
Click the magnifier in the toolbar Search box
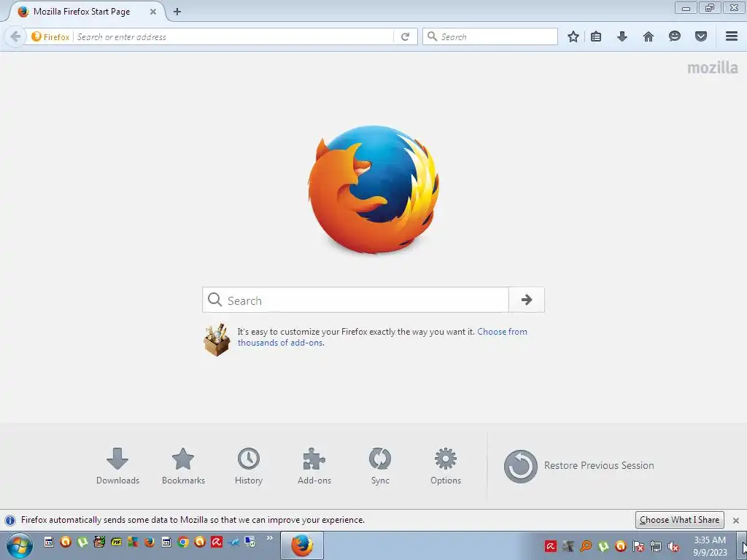[432, 36]
